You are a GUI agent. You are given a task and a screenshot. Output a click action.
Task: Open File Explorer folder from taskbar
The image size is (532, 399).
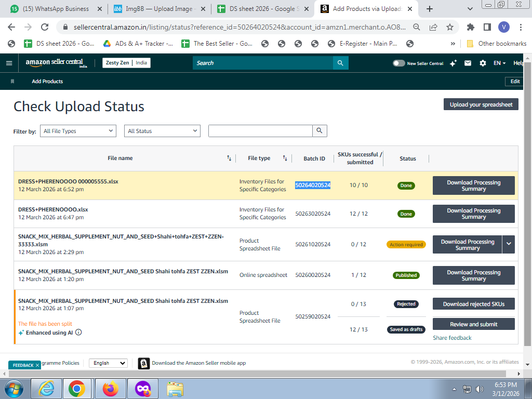[175, 389]
